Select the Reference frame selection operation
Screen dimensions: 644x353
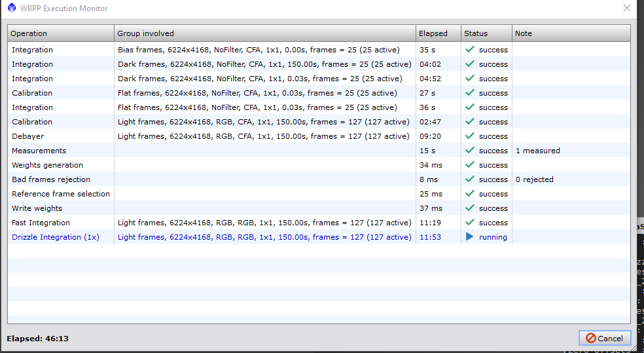(61, 194)
